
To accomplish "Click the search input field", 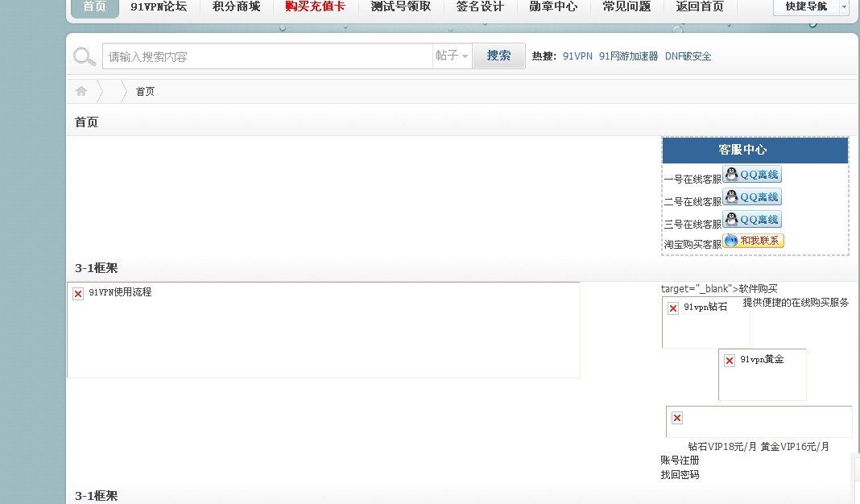I will coord(267,56).
